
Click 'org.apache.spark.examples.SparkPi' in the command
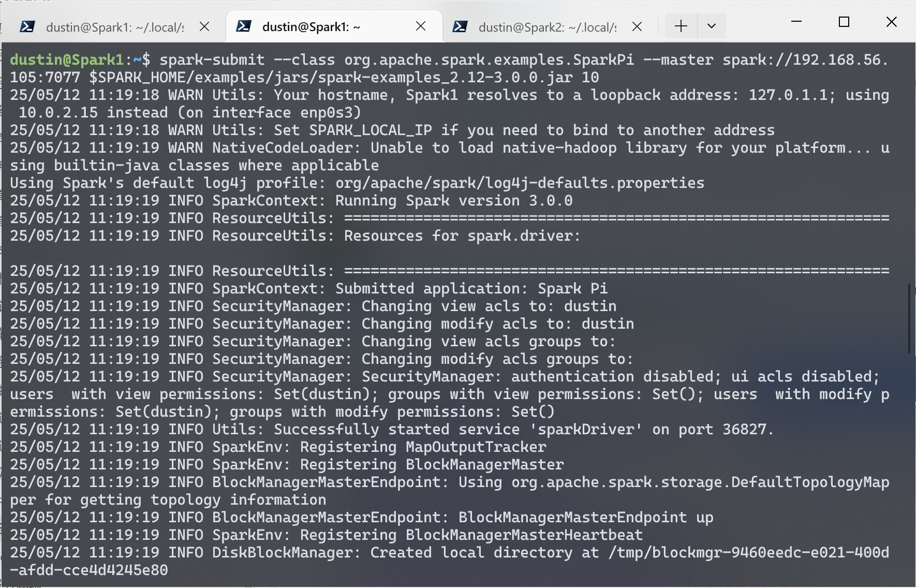tap(489, 60)
